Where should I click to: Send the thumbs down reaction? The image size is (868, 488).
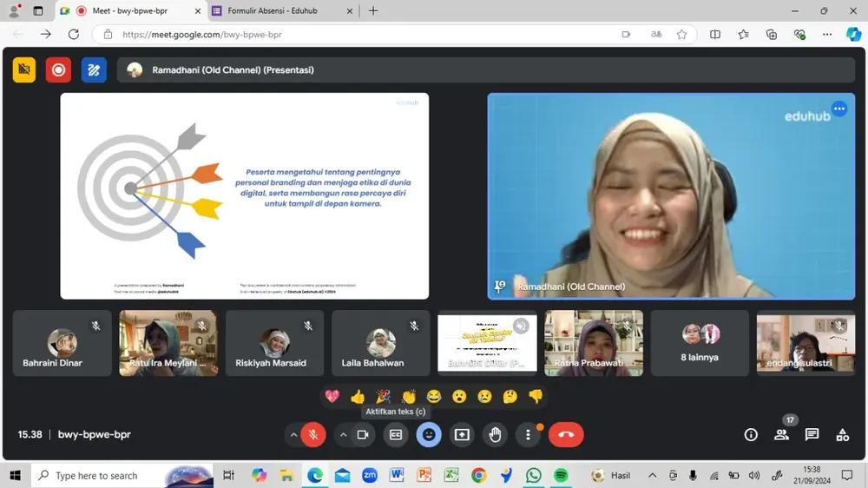coord(536,396)
